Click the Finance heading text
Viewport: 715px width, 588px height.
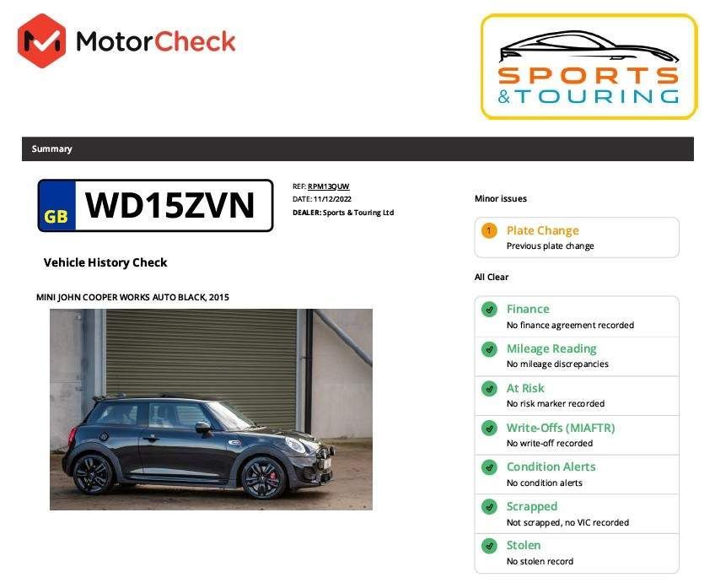pyautogui.click(x=528, y=309)
